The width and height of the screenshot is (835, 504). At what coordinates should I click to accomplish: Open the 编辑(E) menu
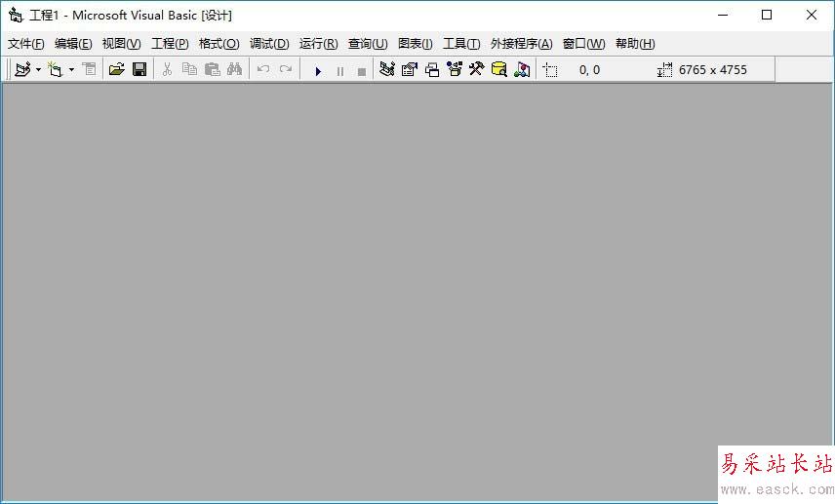click(x=73, y=44)
